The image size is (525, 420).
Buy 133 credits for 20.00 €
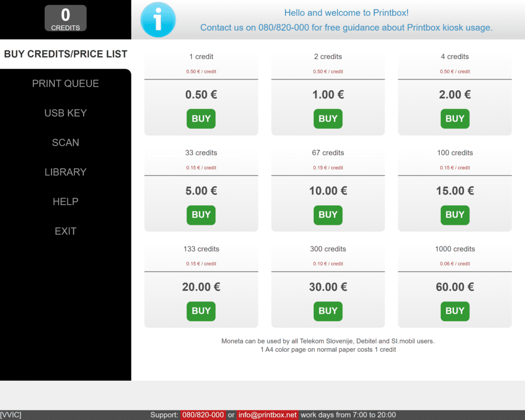coord(201,311)
